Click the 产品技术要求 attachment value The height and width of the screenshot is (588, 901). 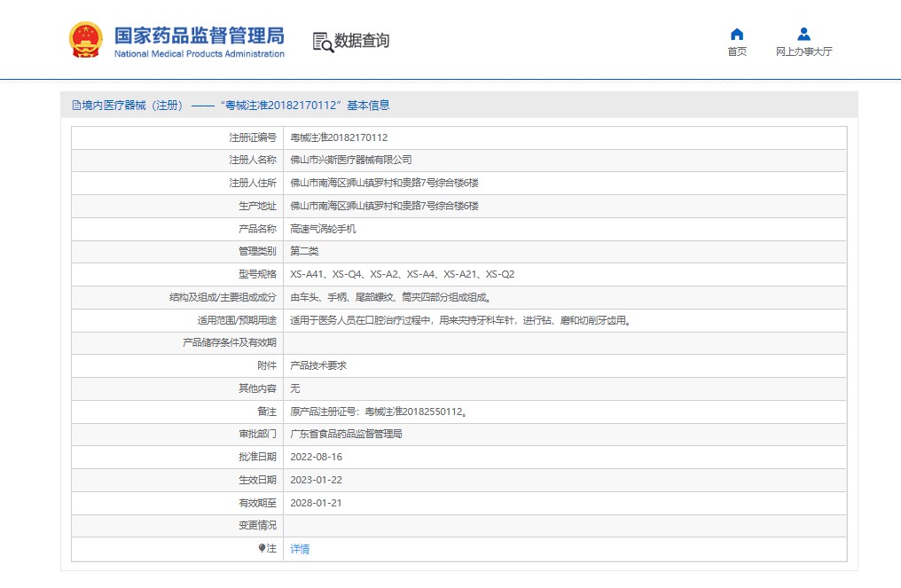click(x=317, y=365)
